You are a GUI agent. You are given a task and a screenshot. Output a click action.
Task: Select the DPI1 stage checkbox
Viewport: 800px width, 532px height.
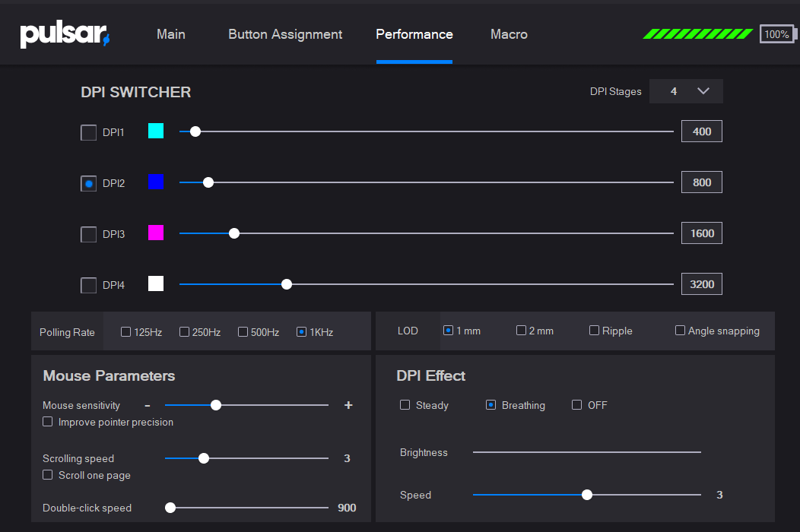click(x=89, y=132)
